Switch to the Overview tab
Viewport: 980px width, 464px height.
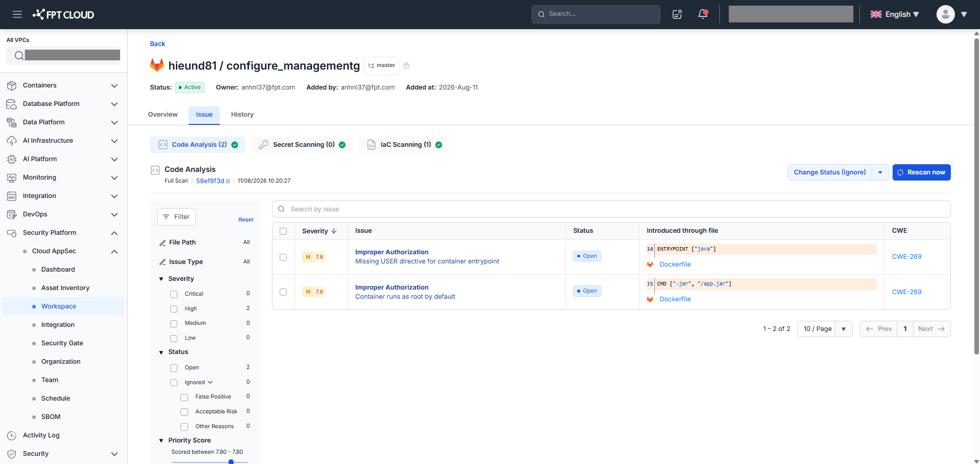point(163,115)
